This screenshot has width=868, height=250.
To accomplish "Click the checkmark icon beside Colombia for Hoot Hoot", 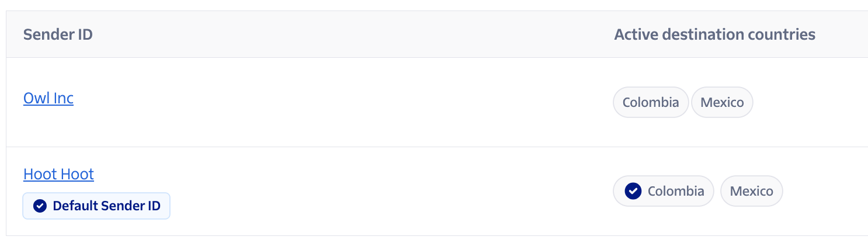I will pyautogui.click(x=633, y=191).
